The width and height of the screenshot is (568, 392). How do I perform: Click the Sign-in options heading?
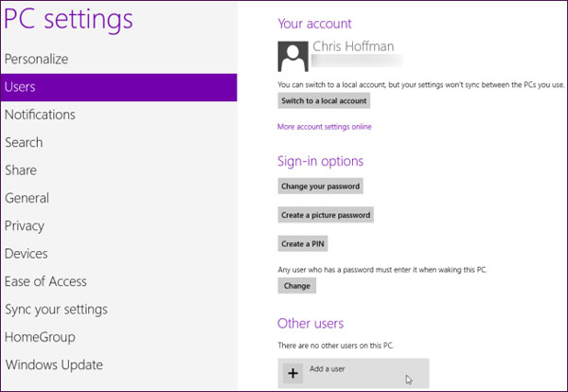[x=320, y=161]
